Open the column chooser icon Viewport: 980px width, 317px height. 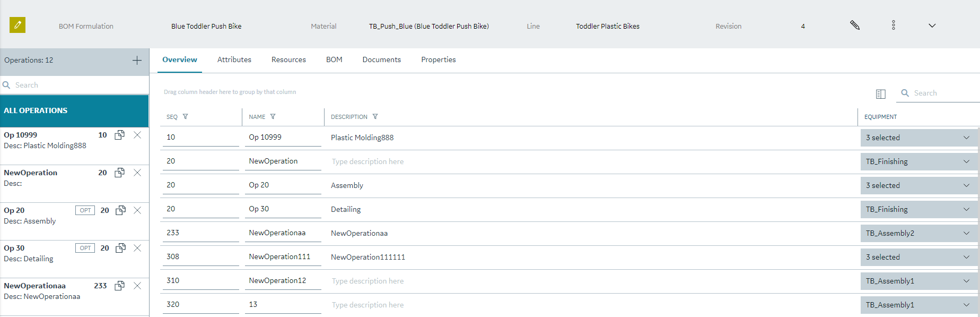coord(881,93)
